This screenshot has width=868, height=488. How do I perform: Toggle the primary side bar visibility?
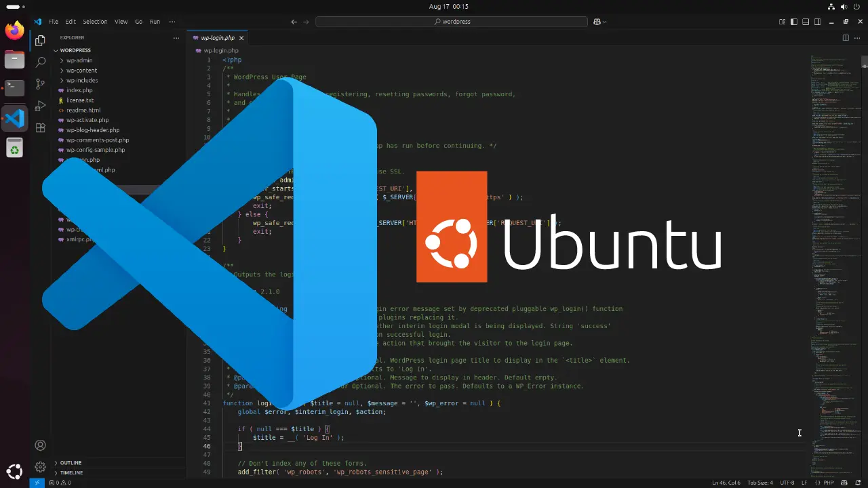[x=794, y=22]
